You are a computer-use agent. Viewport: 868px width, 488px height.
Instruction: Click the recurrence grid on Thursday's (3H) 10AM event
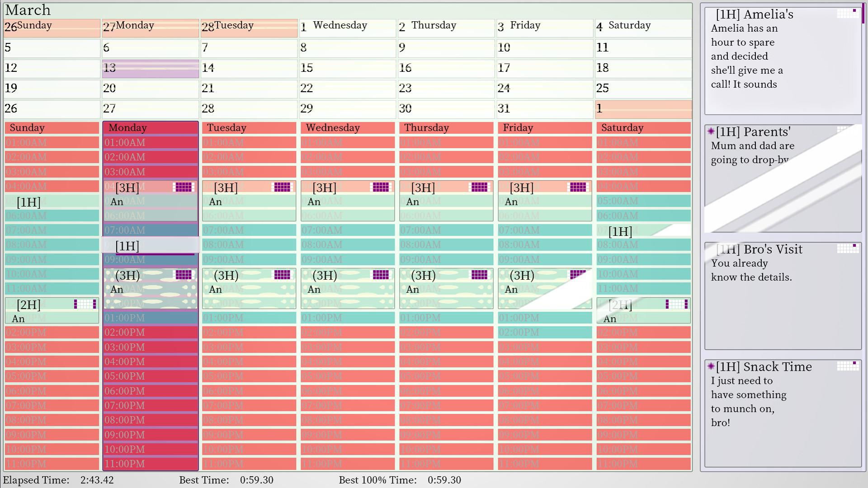pyautogui.click(x=479, y=275)
